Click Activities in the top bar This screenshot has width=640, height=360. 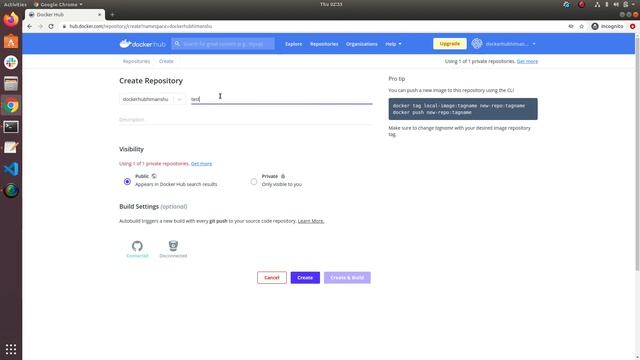click(x=15, y=4)
